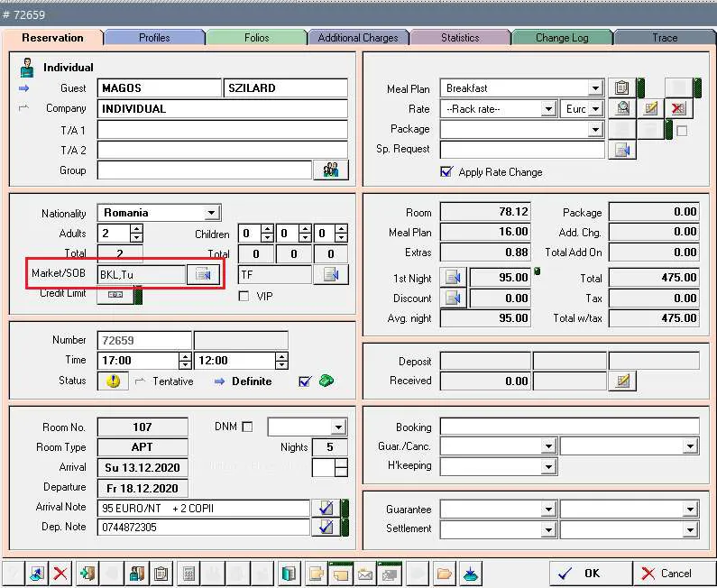717x588 pixels.
Task: Adjust the Adults count spinner
Action: (x=136, y=234)
